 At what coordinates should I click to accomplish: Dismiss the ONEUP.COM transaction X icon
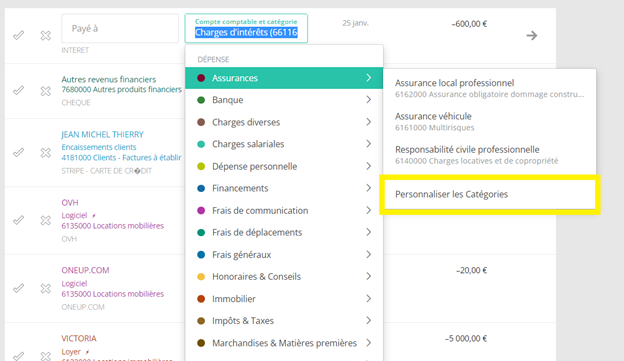coord(46,288)
